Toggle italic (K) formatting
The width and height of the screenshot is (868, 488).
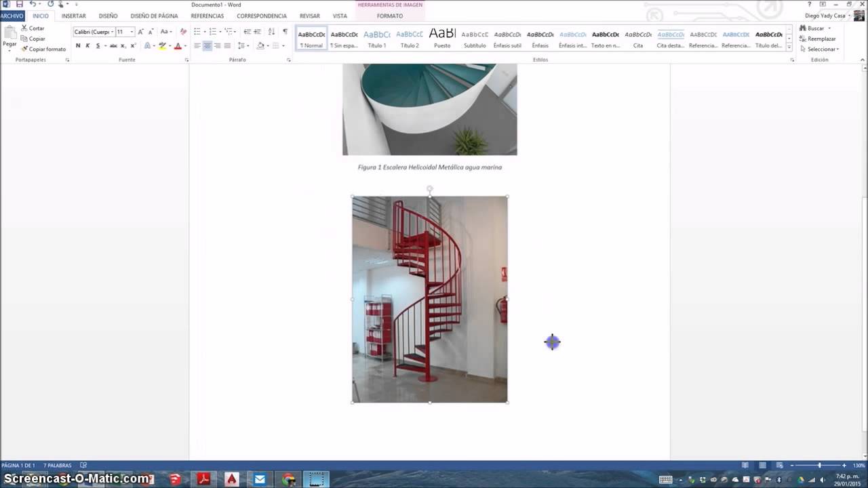click(x=87, y=45)
